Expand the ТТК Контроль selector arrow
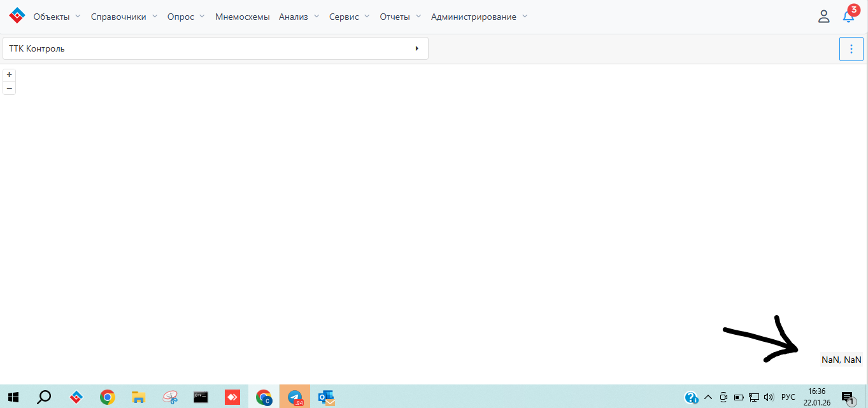The height and width of the screenshot is (408, 868). [416, 48]
